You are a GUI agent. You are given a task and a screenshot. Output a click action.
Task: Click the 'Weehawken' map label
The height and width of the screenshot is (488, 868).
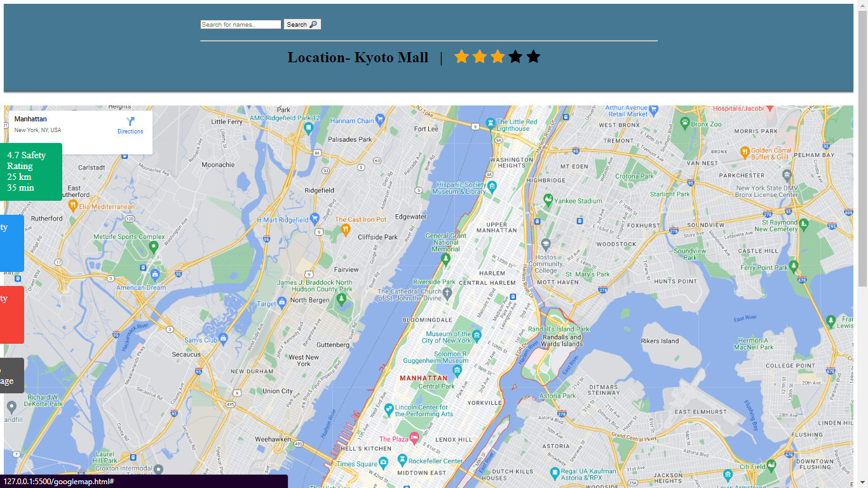[x=273, y=439]
